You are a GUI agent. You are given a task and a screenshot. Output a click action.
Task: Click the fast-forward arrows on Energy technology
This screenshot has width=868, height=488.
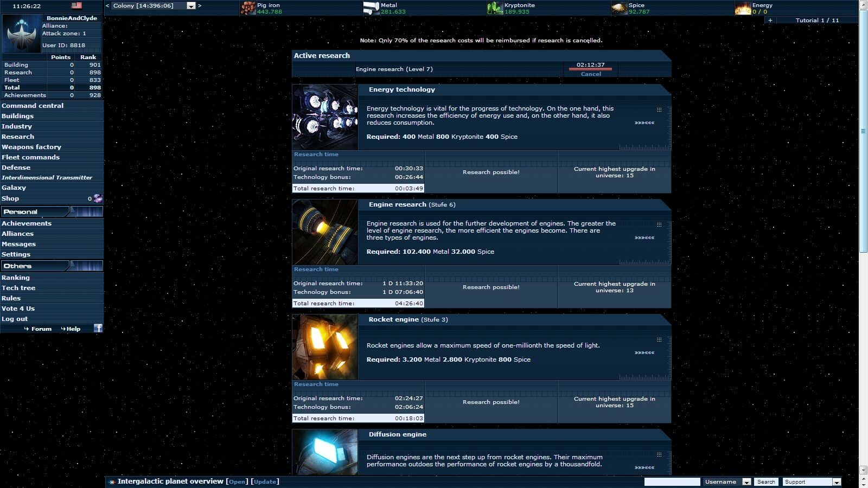[x=644, y=123]
